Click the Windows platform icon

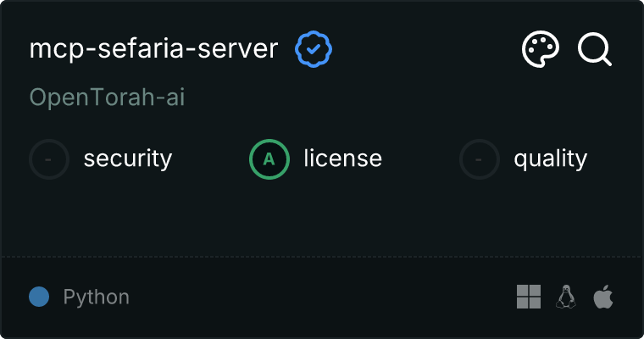coord(529,297)
